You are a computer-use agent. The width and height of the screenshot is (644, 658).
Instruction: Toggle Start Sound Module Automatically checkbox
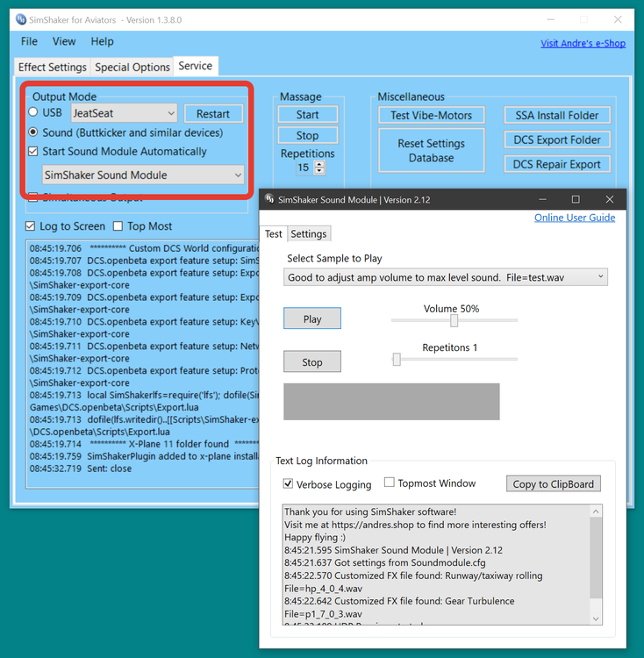[x=32, y=151]
